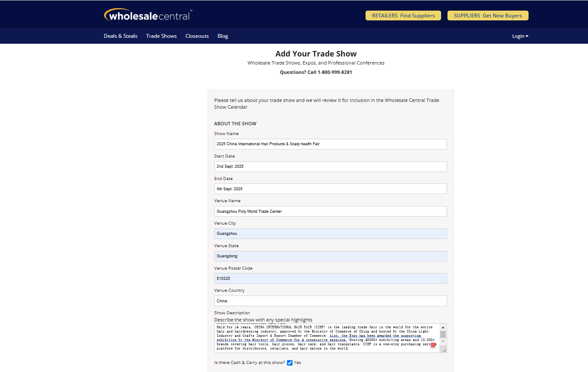Select the End Date input
588x372 pixels.
click(x=330, y=189)
